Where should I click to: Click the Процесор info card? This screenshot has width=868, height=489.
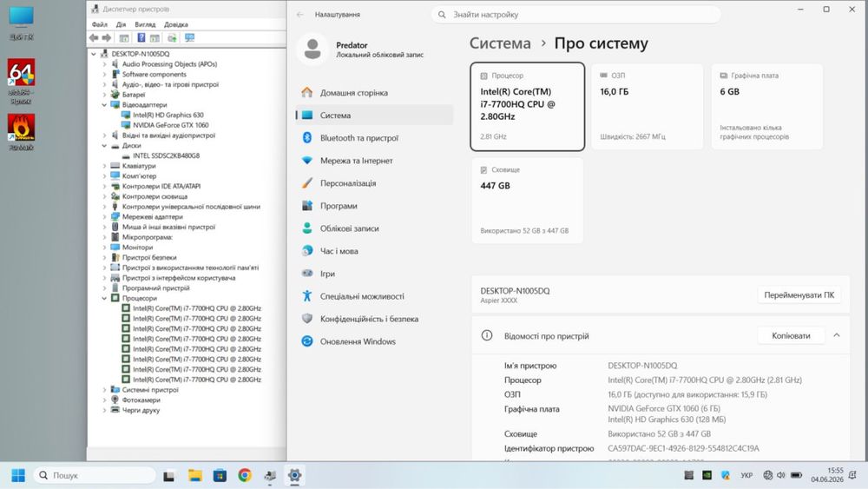tap(528, 106)
